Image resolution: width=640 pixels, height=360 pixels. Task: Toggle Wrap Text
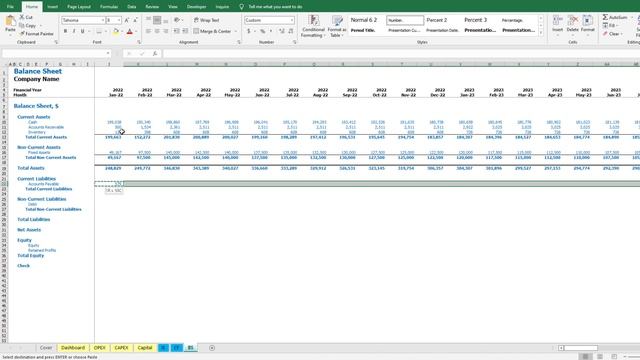pos(207,20)
